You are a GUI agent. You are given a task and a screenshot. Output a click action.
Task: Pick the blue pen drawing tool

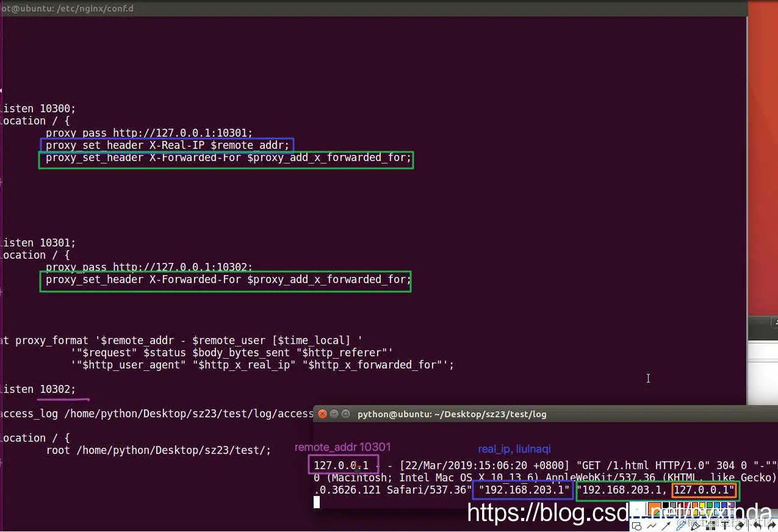pyautogui.click(x=682, y=526)
